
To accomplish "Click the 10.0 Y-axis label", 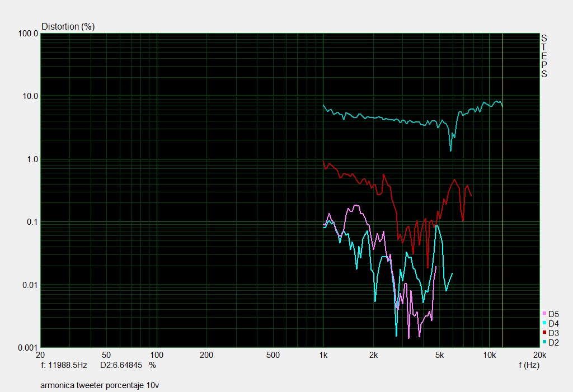I will click(30, 96).
